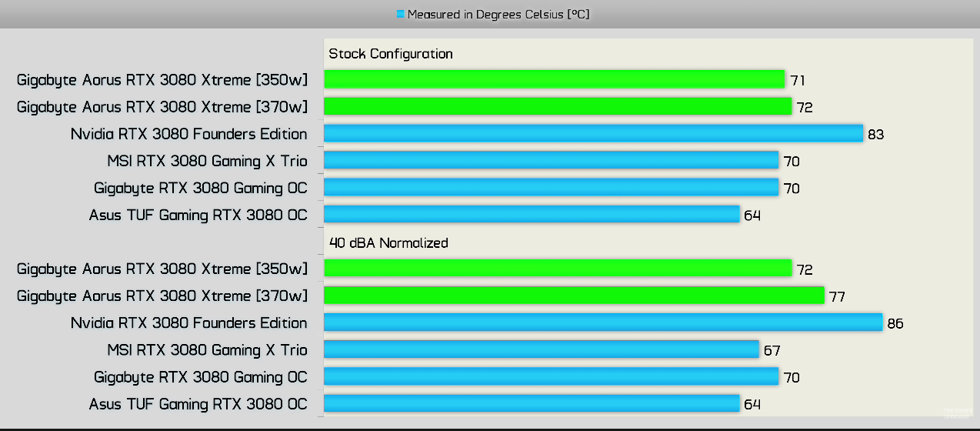Click the 'Stock Configuration' section heading
The width and height of the screenshot is (980, 431).
click(x=391, y=54)
